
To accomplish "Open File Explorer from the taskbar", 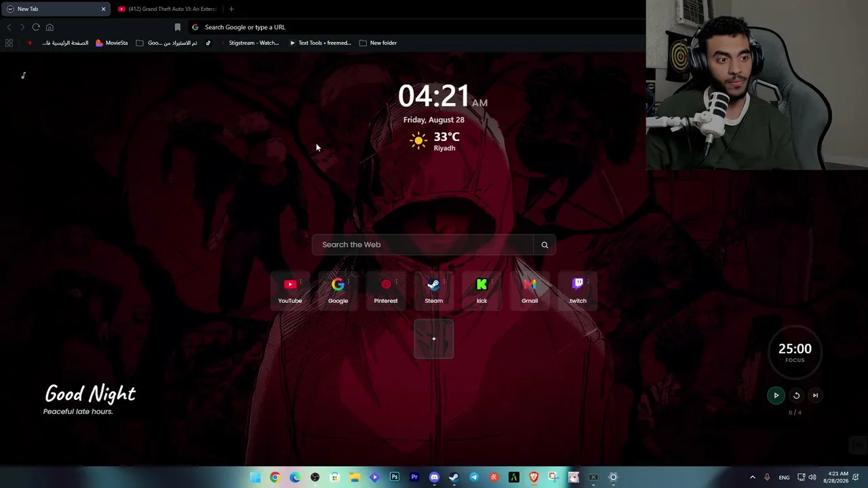I will [x=355, y=477].
